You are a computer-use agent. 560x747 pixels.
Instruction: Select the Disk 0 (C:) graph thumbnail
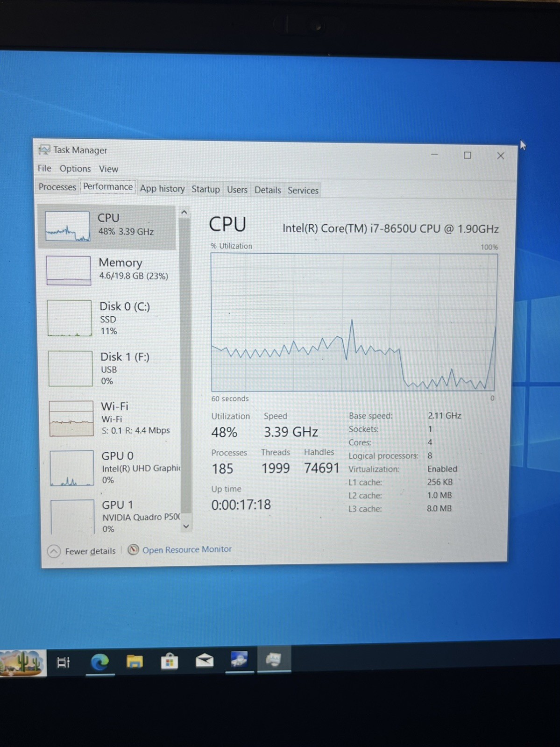click(x=70, y=318)
